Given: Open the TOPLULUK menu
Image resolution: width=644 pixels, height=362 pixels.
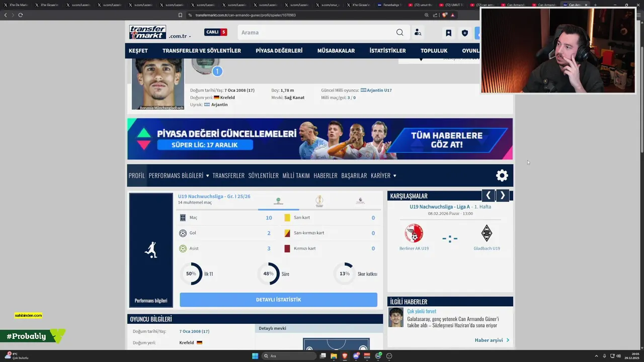Looking at the screenshot, I should coord(434,51).
